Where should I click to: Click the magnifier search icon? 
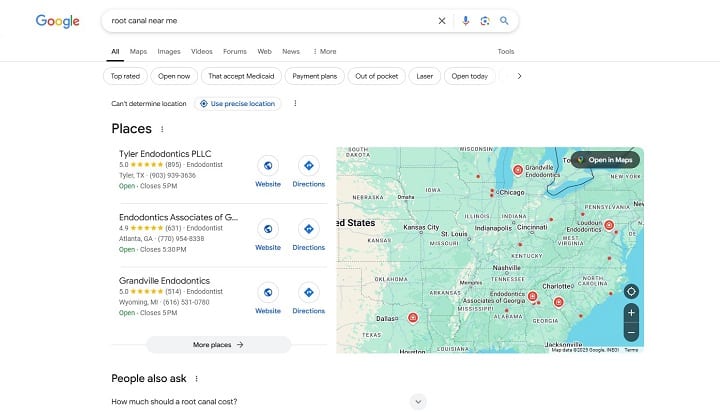point(504,21)
